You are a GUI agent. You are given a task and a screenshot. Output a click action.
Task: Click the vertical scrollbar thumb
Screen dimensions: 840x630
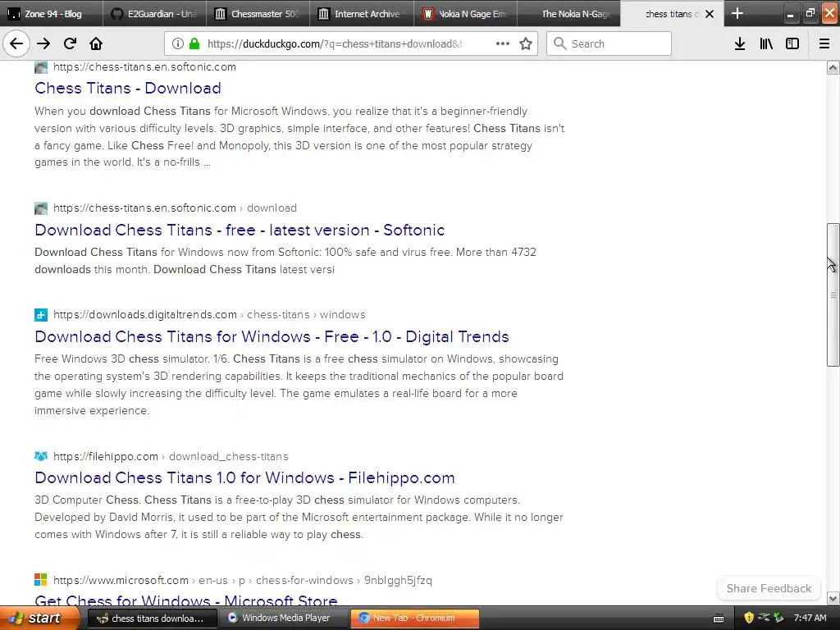click(x=833, y=294)
